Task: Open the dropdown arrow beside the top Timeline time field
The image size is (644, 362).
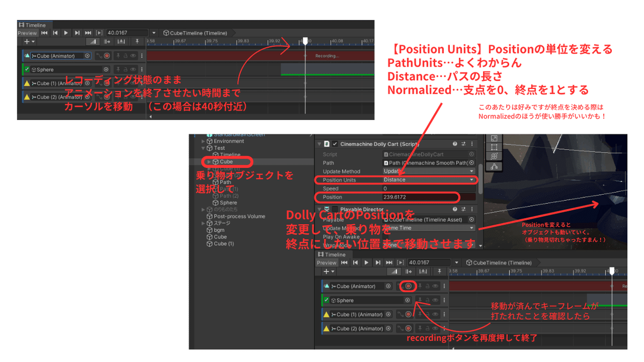Action: 153,33
